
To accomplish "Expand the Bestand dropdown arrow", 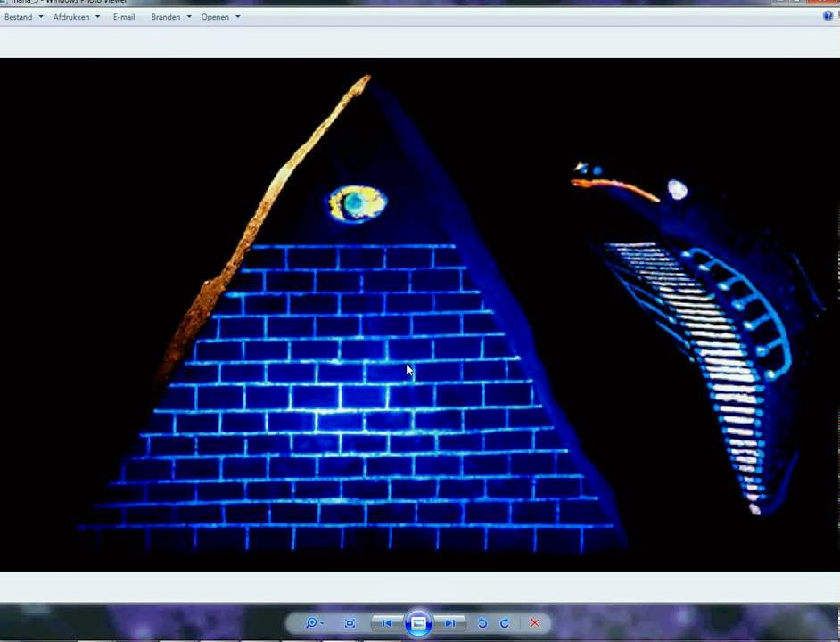I will [x=41, y=17].
